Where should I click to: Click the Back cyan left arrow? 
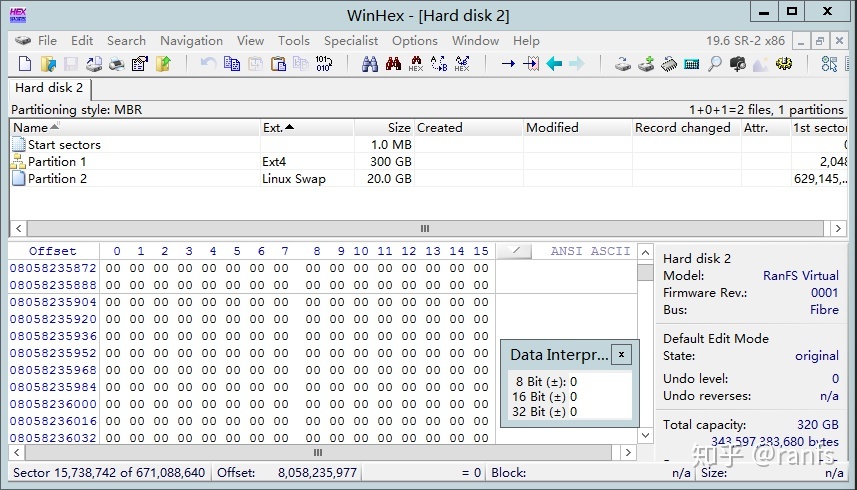[554, 64]
